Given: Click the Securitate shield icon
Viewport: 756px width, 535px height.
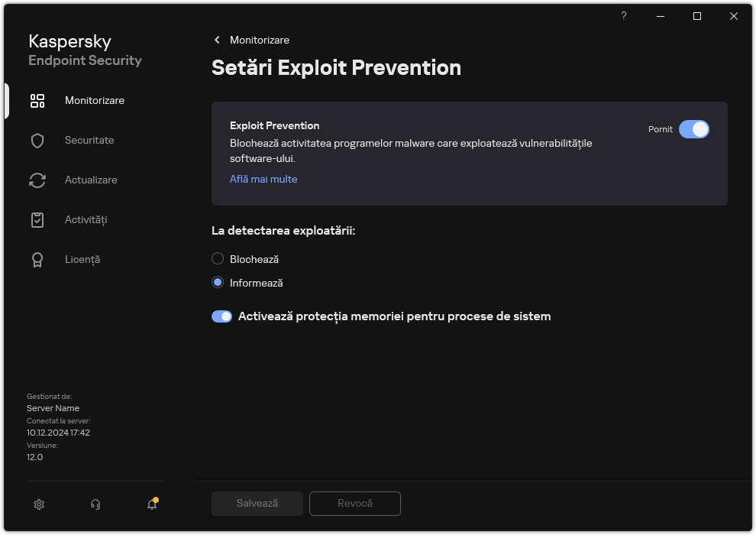Looking at the screenshot, I should (x=37, y=141).
